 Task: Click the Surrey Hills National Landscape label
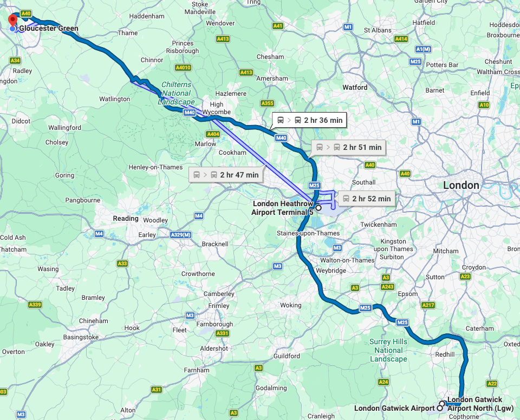[x=388, y=350]
